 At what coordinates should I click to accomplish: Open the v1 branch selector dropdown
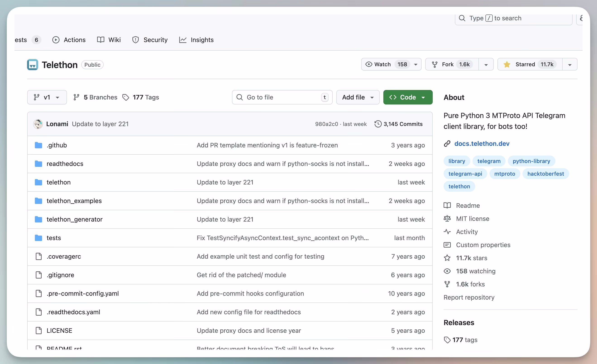tap(47, 97)
